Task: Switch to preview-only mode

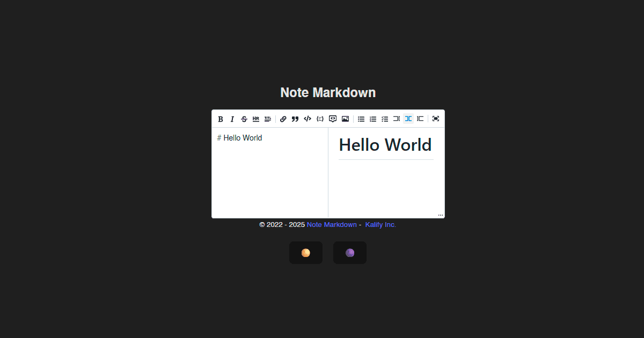Action: point(420,119)
